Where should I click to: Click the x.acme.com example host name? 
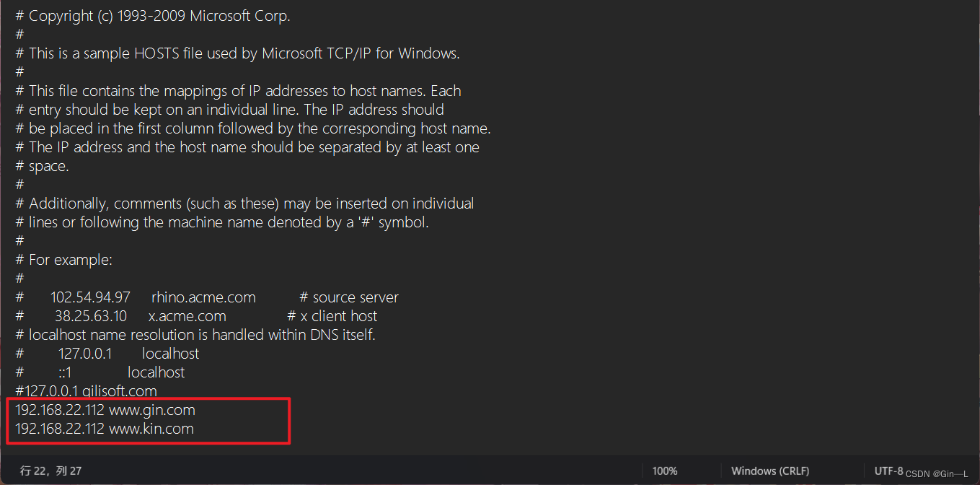click(x=187, y=316)
